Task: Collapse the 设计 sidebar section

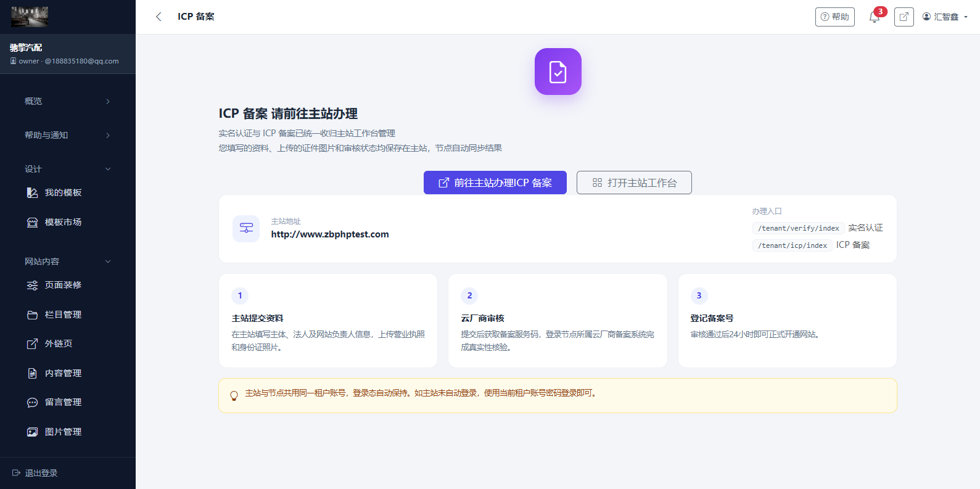Action: click(x=68, y=169)
